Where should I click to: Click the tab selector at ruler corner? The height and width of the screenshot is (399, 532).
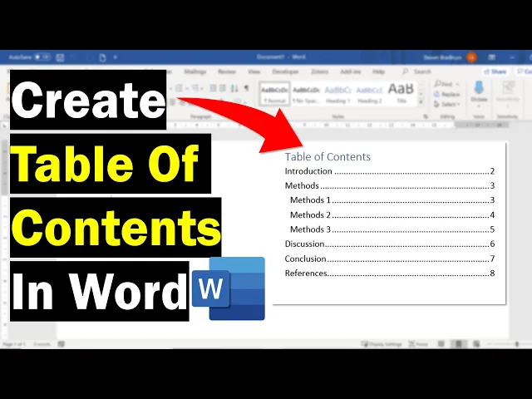click(x=5, y=126)
